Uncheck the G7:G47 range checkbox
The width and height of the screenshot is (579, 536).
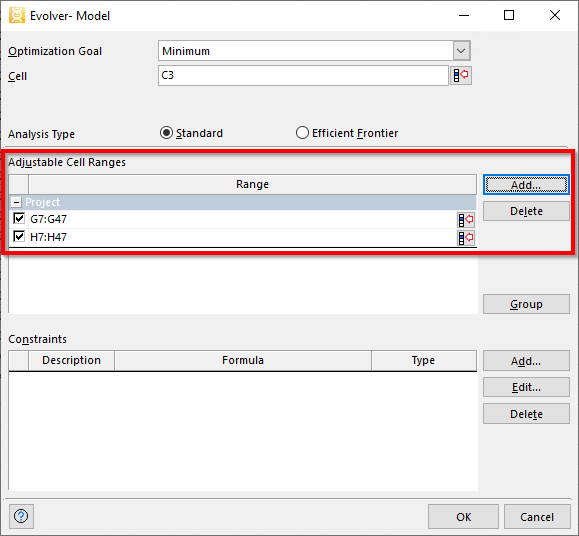click(19, 219)
